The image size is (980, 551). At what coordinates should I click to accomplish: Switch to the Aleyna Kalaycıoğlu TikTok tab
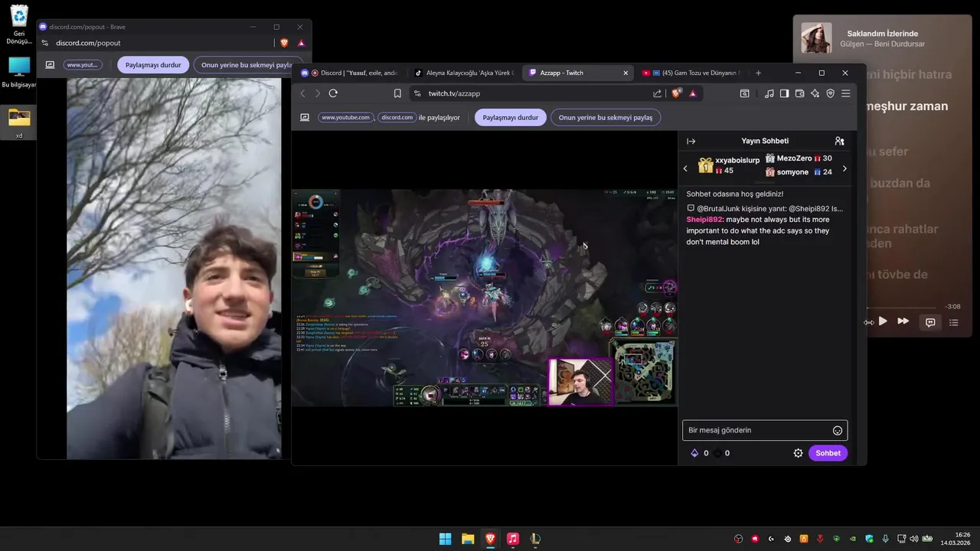point(463,73)
